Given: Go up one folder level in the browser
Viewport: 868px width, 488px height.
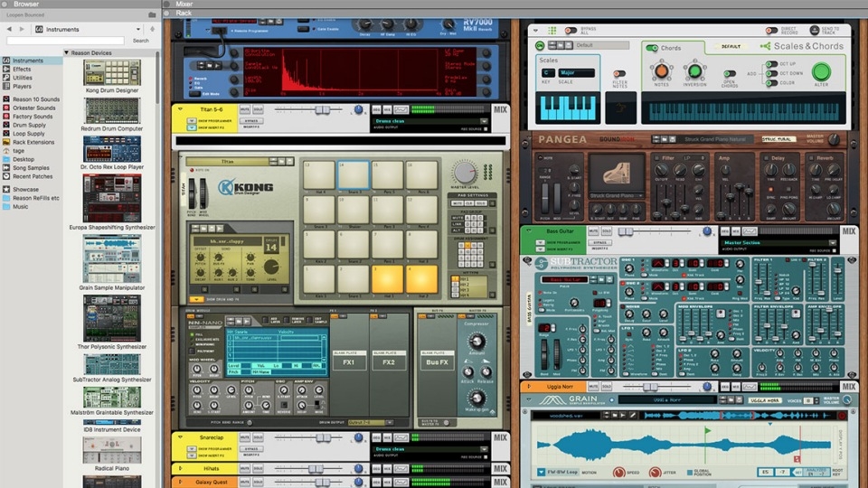Looking at the screenshot, I should click(152, 29).
